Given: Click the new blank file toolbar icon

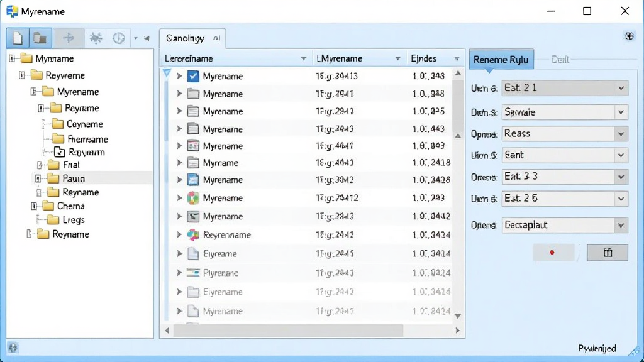Looking at the screenshot, I should (18, 38).
